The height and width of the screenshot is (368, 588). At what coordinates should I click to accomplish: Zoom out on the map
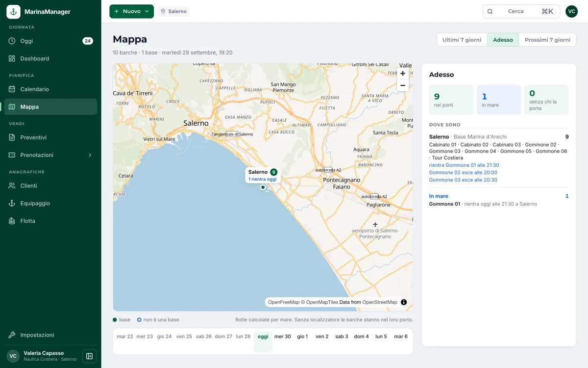point(403,85)
